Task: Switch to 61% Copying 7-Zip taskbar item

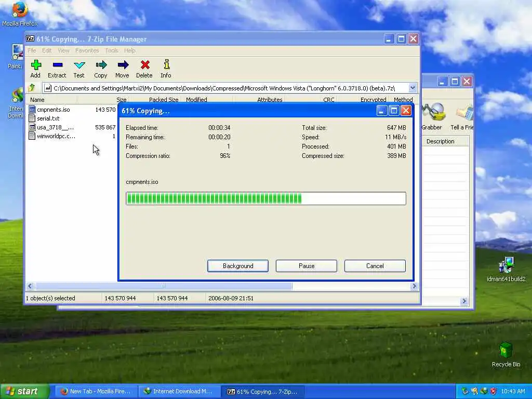Action: coord(262,392)
